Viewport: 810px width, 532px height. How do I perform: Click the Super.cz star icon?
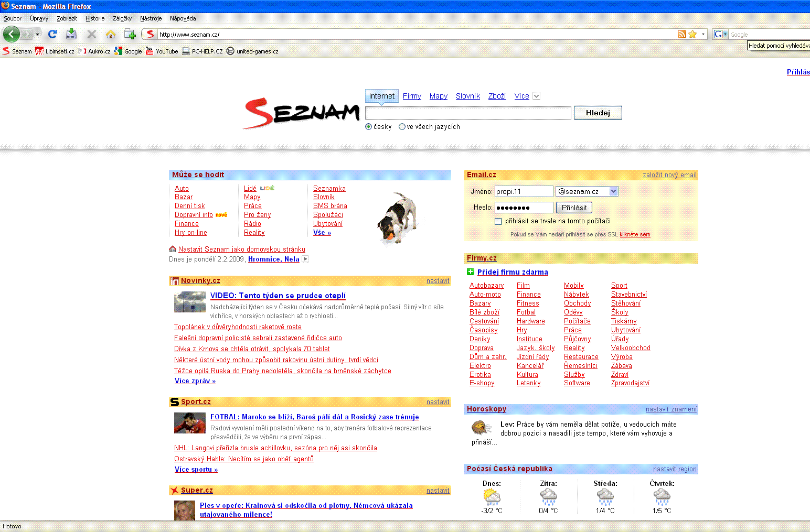tap(175, 491)
